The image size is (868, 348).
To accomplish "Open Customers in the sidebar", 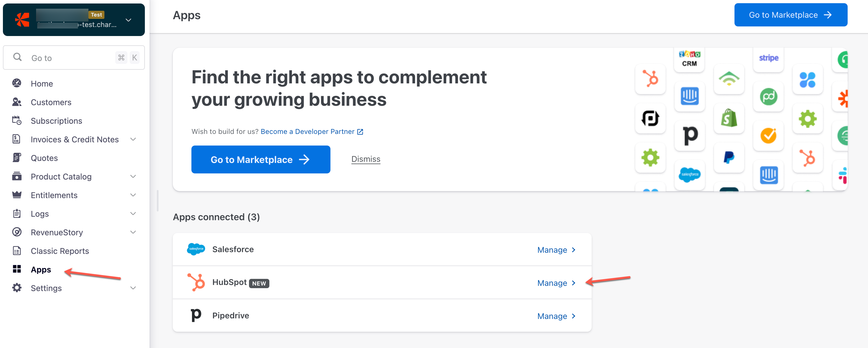I will click(51, 102).
